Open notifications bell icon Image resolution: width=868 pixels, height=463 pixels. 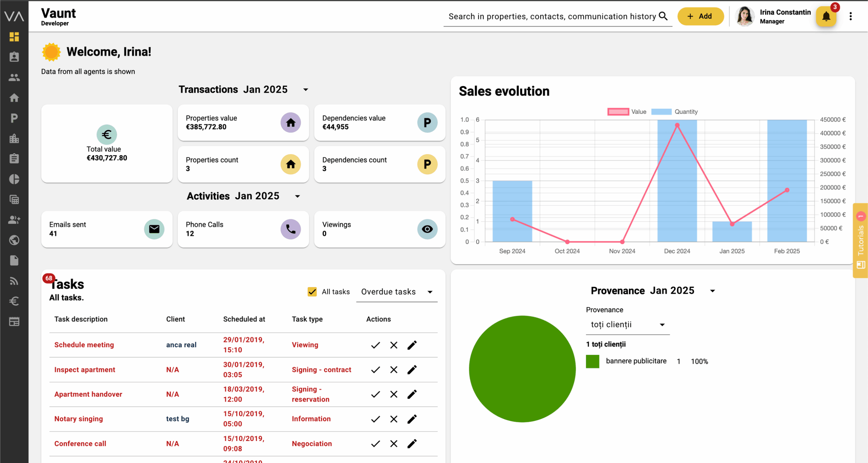826,16
